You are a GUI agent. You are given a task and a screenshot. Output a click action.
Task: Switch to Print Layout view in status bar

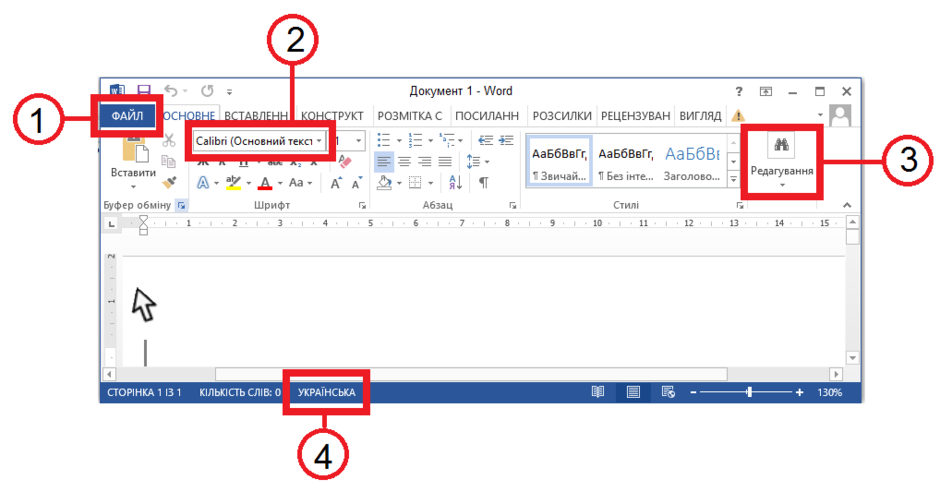633,392
